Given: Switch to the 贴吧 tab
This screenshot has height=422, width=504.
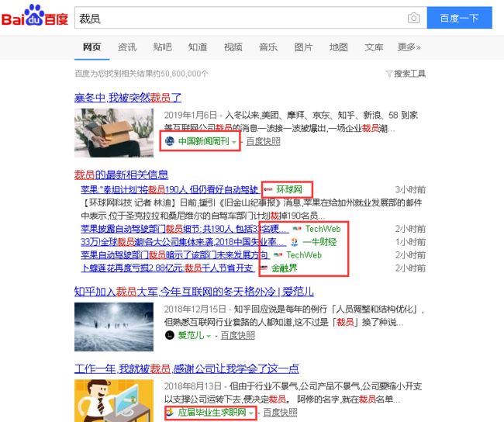Looking at the screenshot, I should 162,47.
